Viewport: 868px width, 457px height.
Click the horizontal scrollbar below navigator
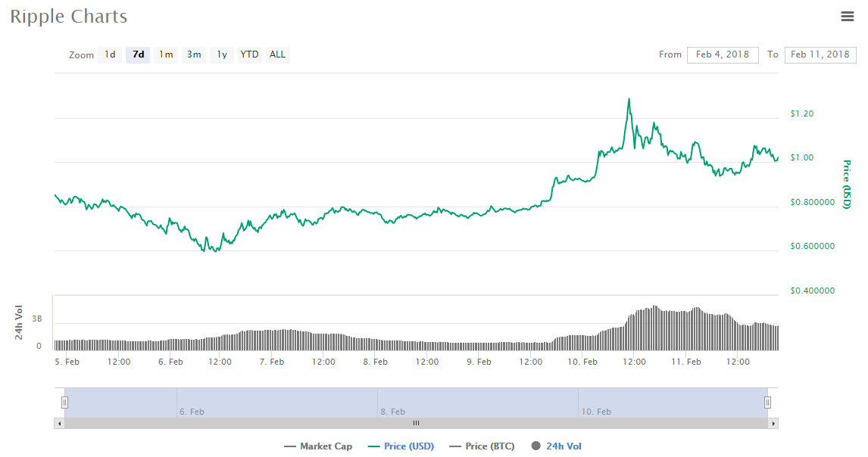415,423
